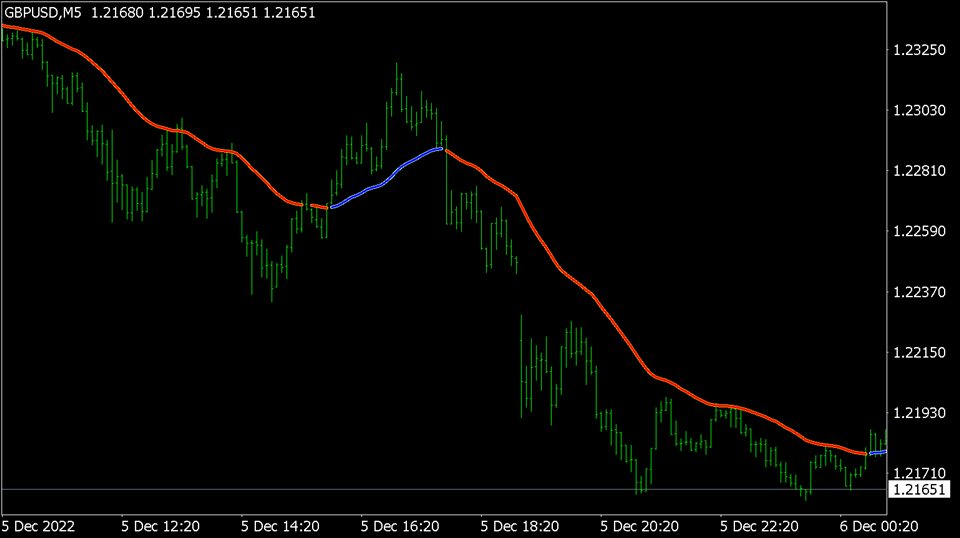Click the 5 Dec 14:20 time label
Image resolution: width=960 pixels, height=538 pixels.
(x=280, y=526)
